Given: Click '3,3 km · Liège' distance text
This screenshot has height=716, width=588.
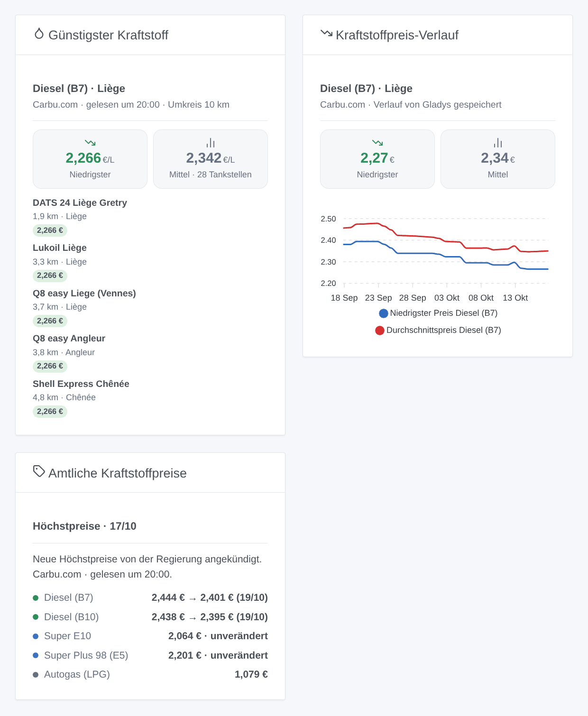Looking at the screenshot, I should 60,262.
